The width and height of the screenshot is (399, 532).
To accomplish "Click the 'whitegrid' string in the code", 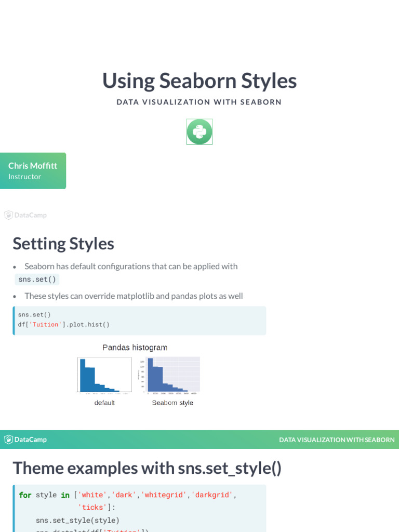I will coord(164,495).
